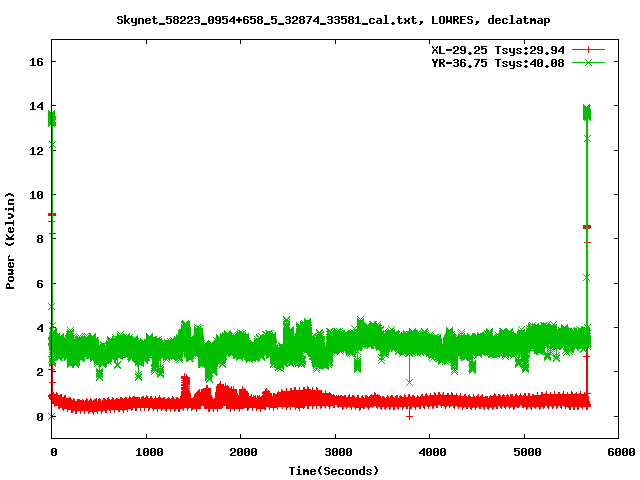Click the red XL legend line sample

click(588, 50)
